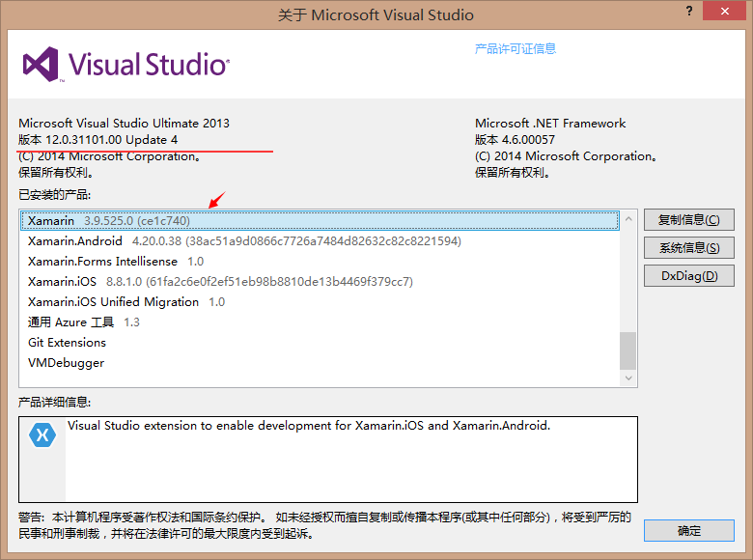Click the installed products scrollbar thumb
This screenshot has height=560, width=753.
(628, 350)
